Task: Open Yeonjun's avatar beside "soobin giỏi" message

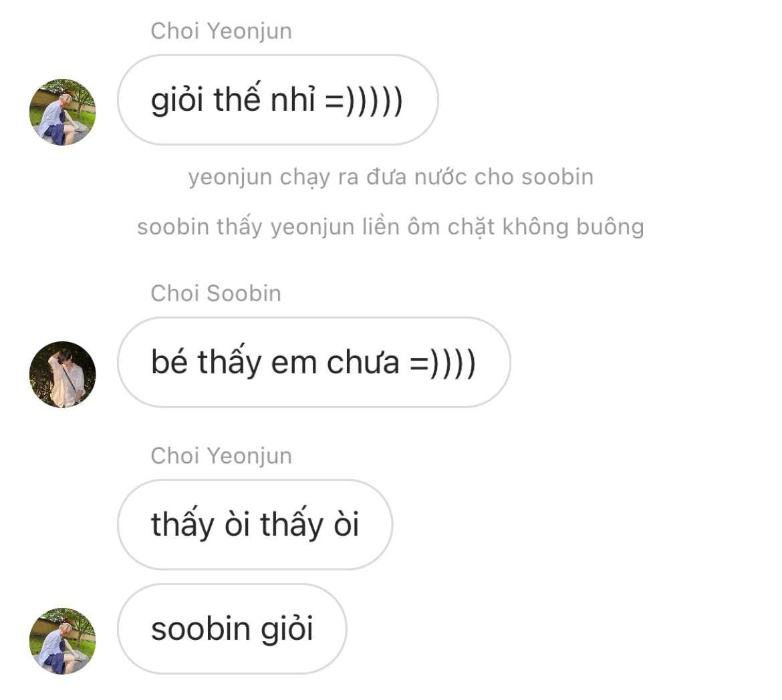Action: tap(62, 641)
